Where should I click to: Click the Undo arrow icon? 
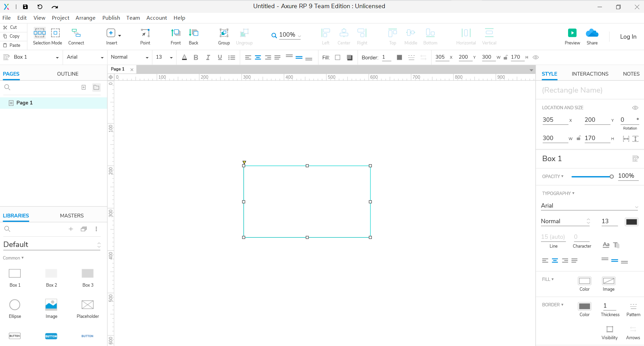tap(40, 6)
